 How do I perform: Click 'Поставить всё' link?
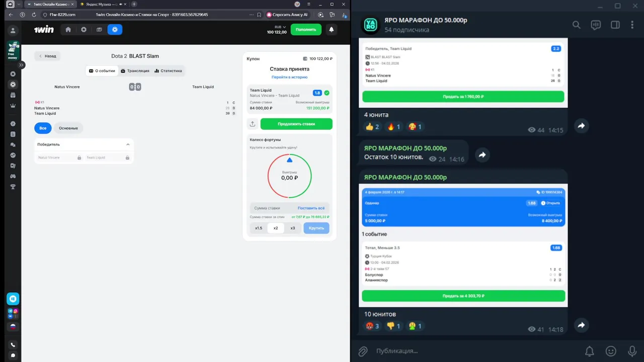click(311, 208)
